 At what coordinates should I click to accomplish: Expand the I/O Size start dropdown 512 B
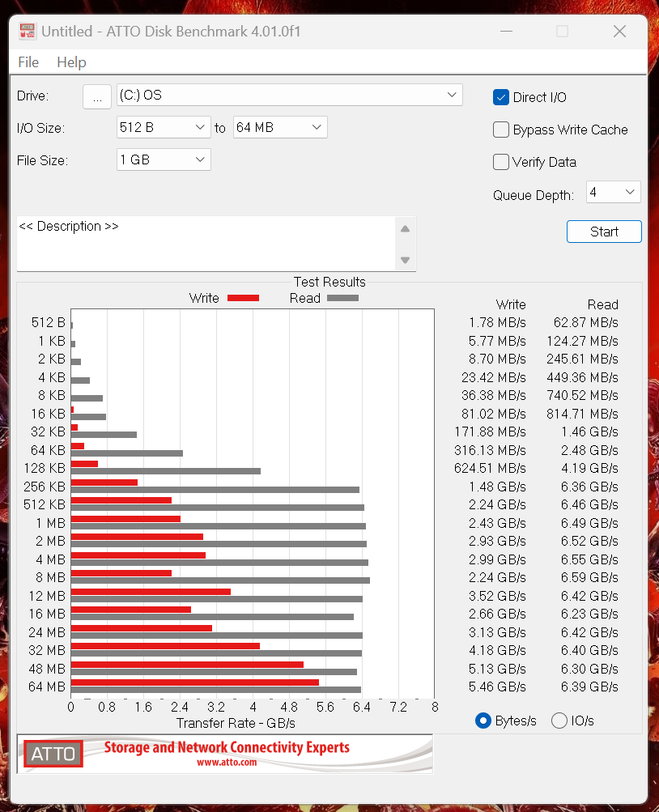coord(164,127)
